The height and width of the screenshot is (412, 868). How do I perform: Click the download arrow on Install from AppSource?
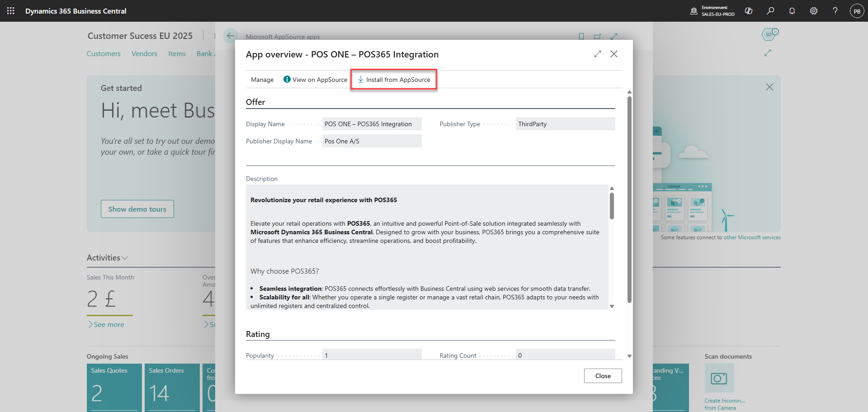point(361,79)
